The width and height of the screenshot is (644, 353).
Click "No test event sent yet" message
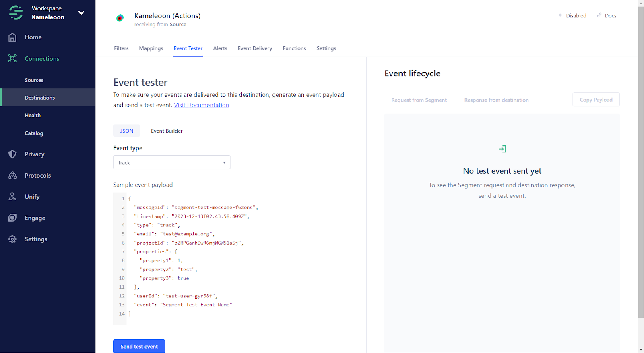[502, 171]
